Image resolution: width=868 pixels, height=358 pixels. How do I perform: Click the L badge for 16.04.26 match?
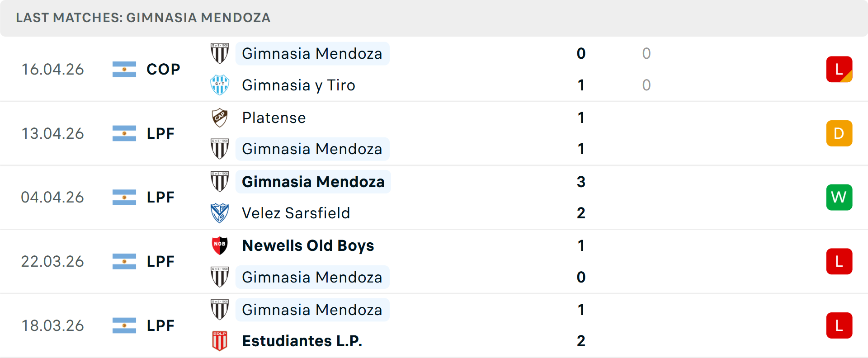coord(839,69)
